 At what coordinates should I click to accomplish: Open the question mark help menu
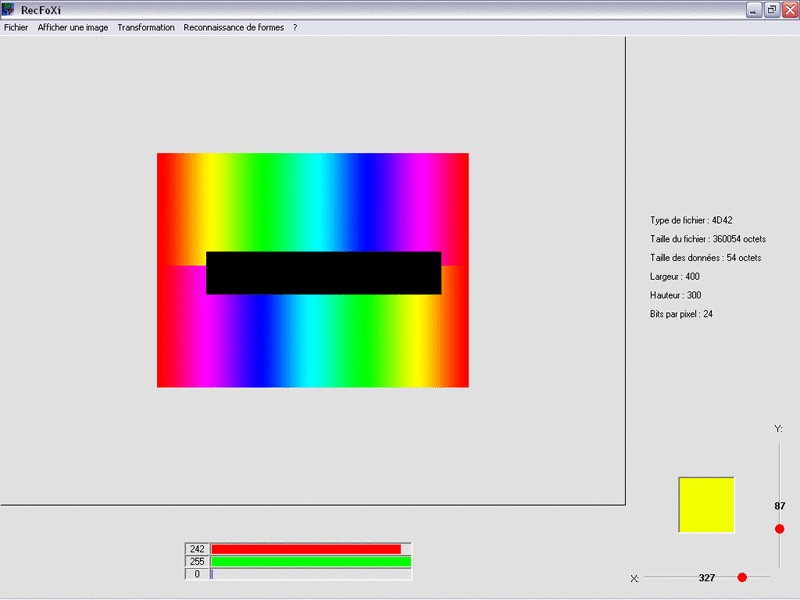tap(295, 28)
